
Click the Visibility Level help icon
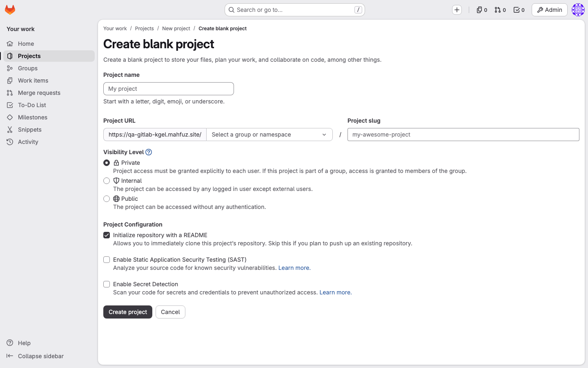(x=149, y=152)
